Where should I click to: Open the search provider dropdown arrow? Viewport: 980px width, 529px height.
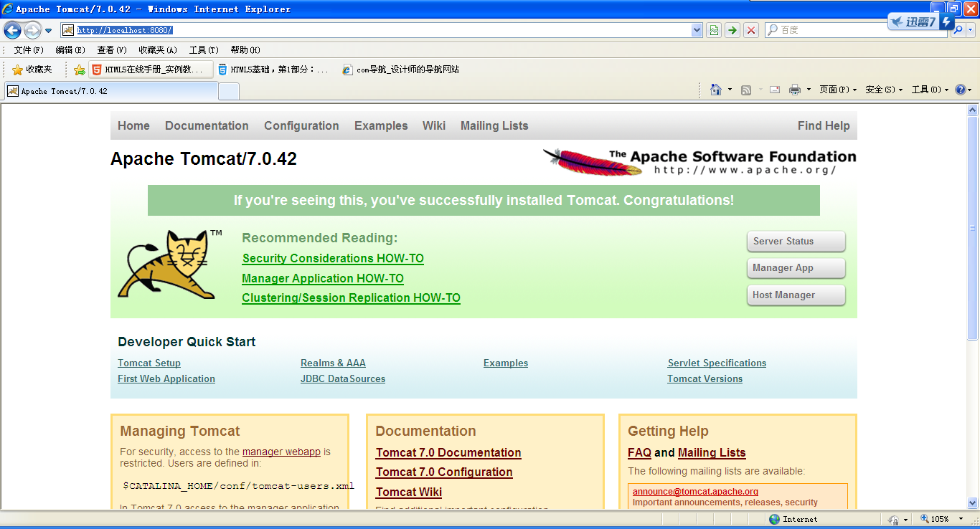pos(971,30)
